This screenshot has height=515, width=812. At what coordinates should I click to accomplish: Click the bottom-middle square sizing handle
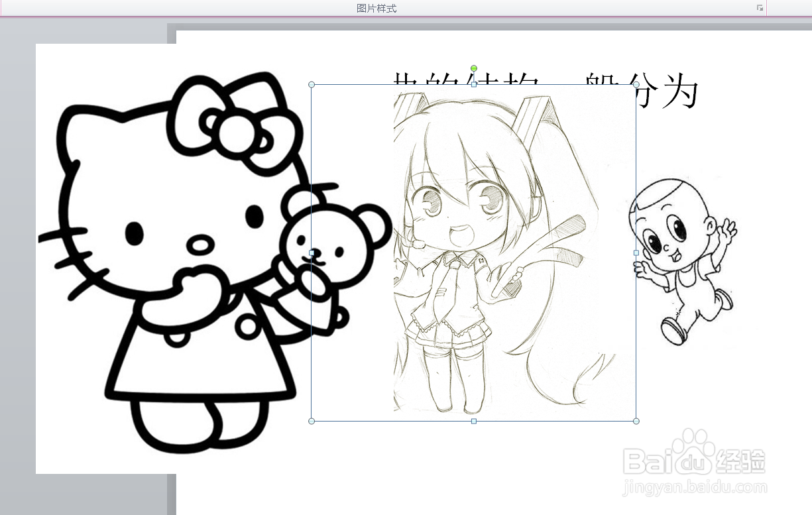[474, 421]
